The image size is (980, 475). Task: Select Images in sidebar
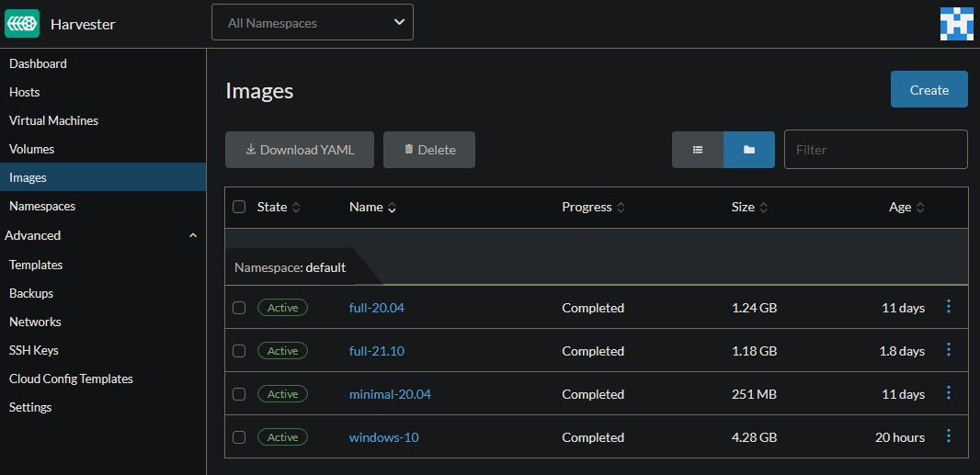[x=102, y=177]
